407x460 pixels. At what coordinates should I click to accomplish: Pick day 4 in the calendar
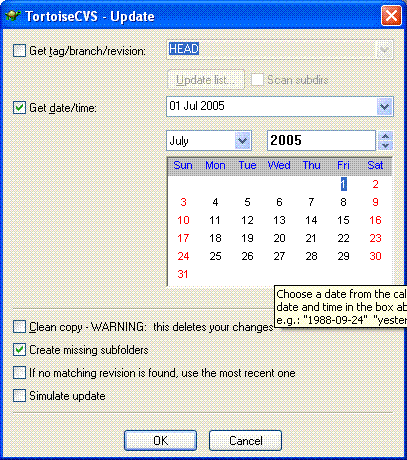point(215,202)
